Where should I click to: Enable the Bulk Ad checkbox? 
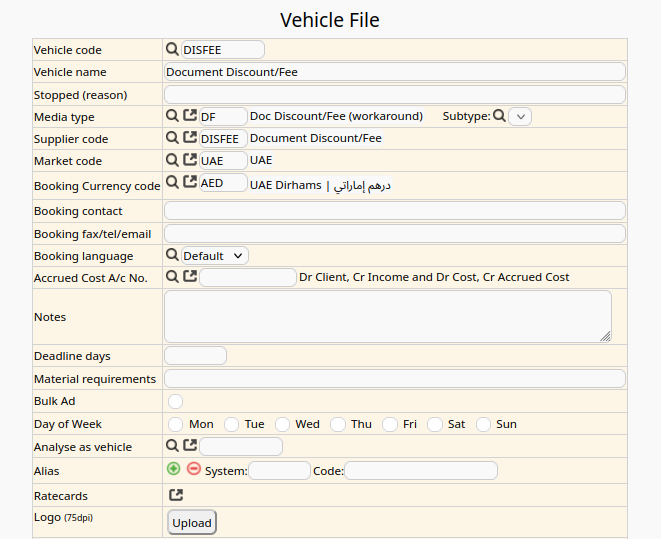coord(176,401)
